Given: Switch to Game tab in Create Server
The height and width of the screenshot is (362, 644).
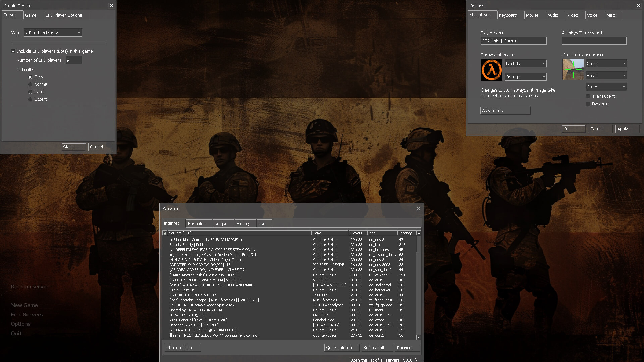Looking at the screenshot, I should click(x=33, y=15).
